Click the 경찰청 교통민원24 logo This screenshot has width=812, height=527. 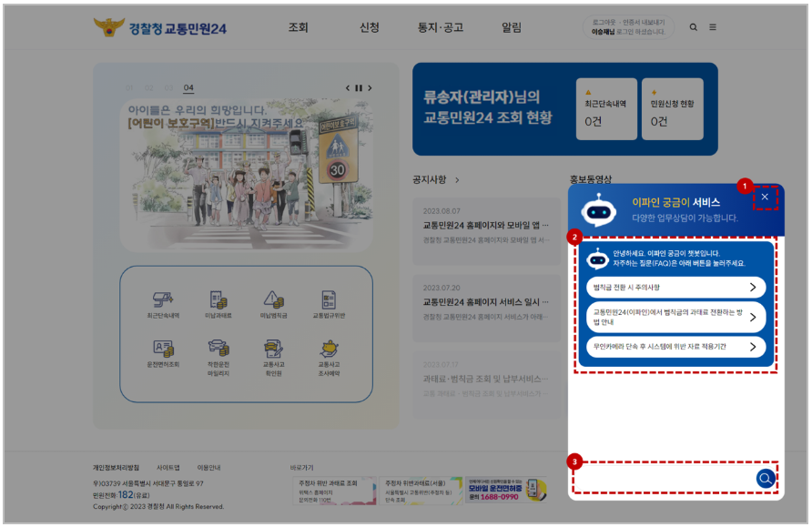coord(160,28)
